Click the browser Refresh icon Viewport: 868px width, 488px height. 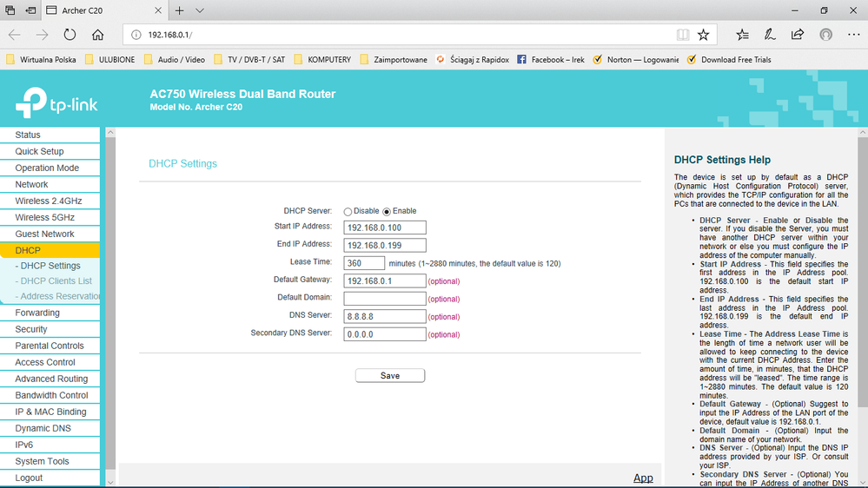tap(70, 35)
